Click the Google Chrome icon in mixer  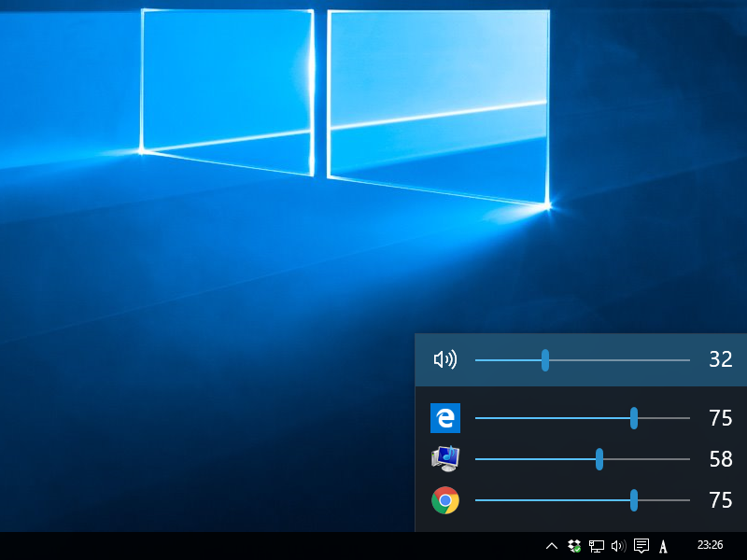[x=445, y=500]
